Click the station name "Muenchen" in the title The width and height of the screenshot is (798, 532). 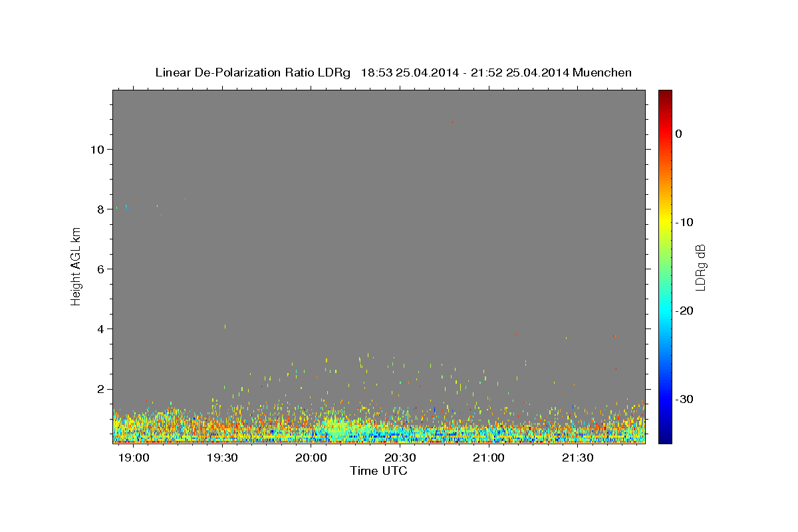click(x=602, y=72)
